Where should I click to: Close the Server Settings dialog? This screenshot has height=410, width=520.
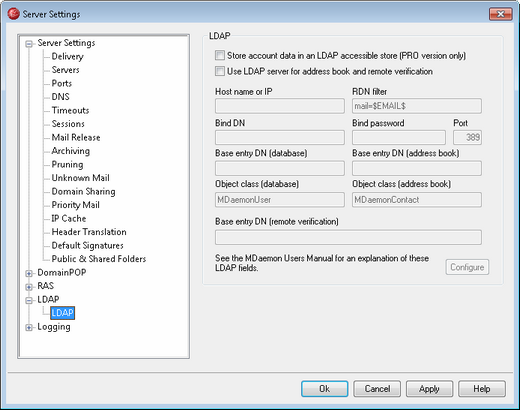pyautogui.click(x=500, y=14)
